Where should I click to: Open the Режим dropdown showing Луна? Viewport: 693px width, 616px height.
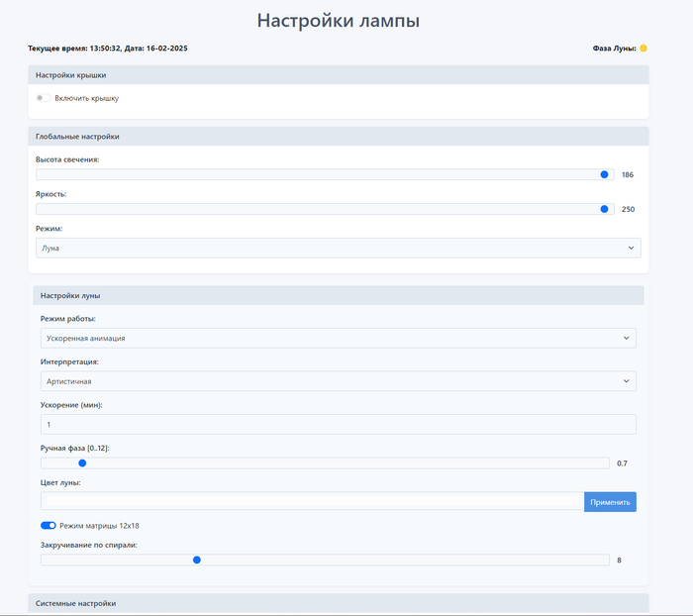click(x=338, y=248)
